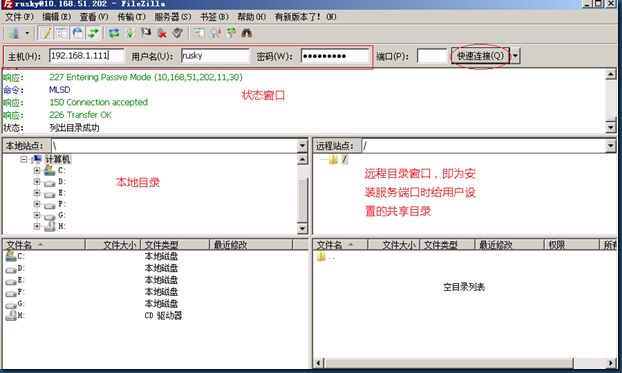Click the 快速连接(Q) button
The height and width of the screenshot is (373, 622).
coord(480,56)
